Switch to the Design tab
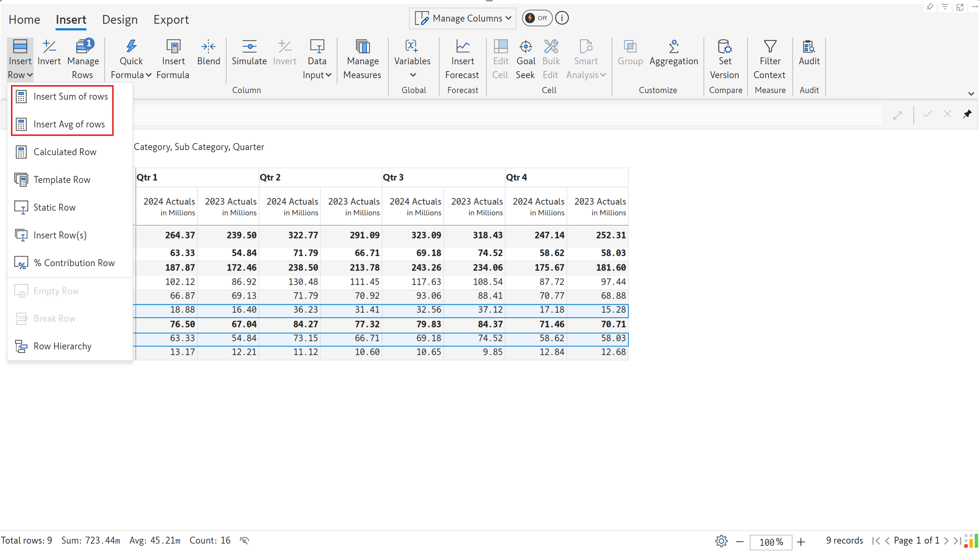This screenshot has width=980, height=552. pos(119,19)
